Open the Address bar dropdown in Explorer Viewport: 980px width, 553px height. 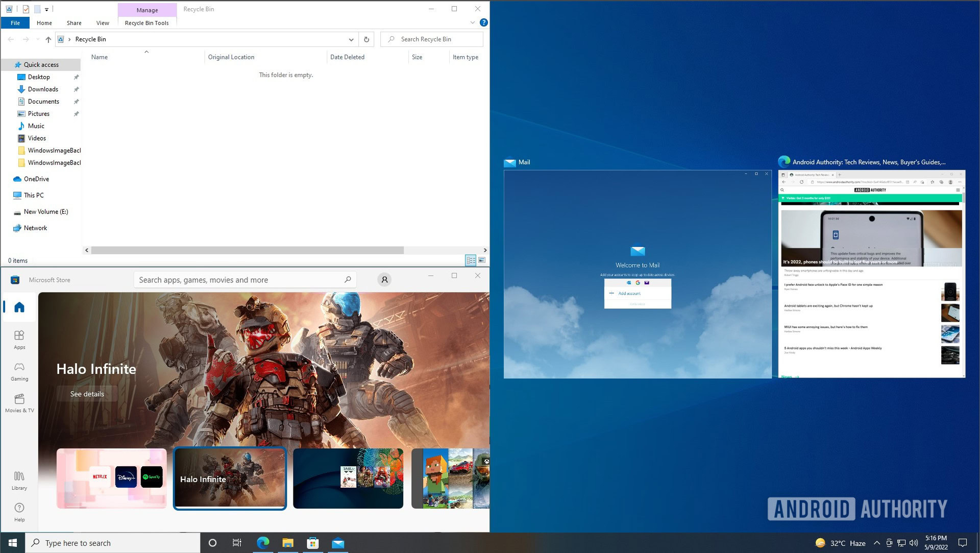pos(351,39)
